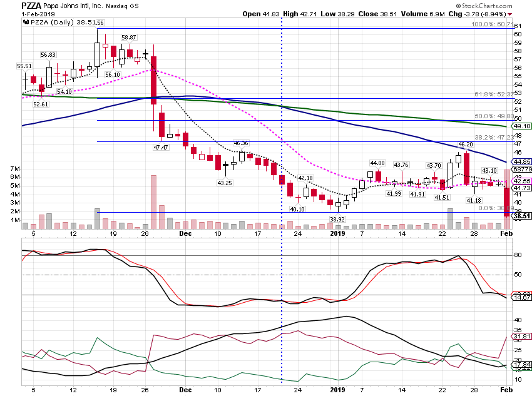This screenshot has height=396, width=532.
Task: Click the 44.00 price annotation
Action: click(377, 163)
